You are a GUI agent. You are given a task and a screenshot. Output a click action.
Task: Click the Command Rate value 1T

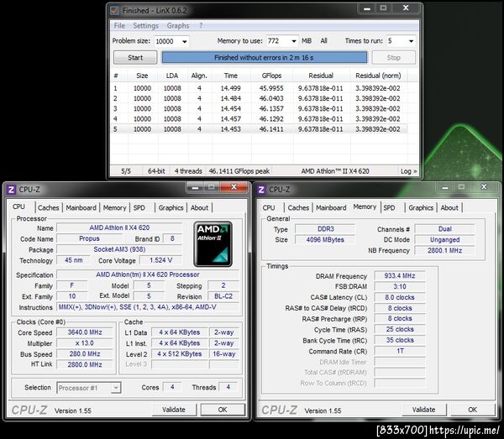click(400, 351)
